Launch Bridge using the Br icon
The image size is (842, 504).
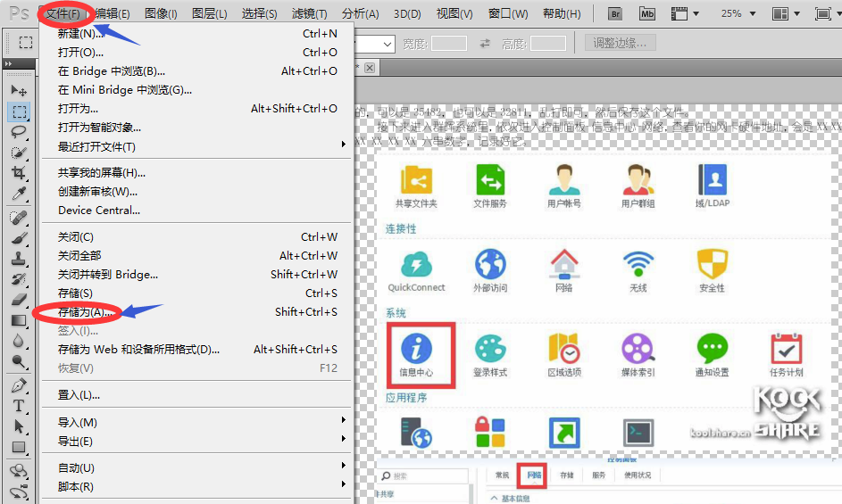point(615,14)
